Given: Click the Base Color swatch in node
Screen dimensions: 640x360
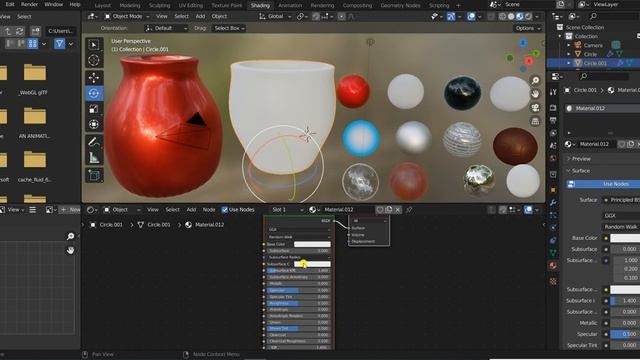Looking at the screenshot, I should [x=312, y=244].
